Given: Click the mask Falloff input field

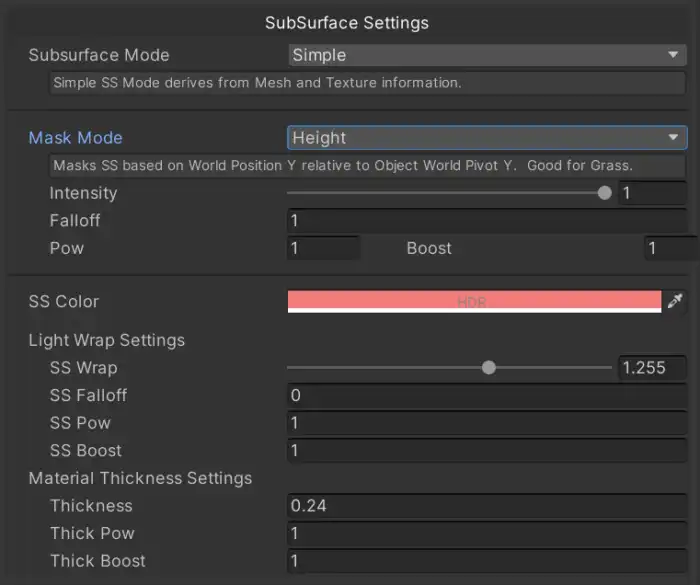Looking at the screenshot, I should coord(486,220).
